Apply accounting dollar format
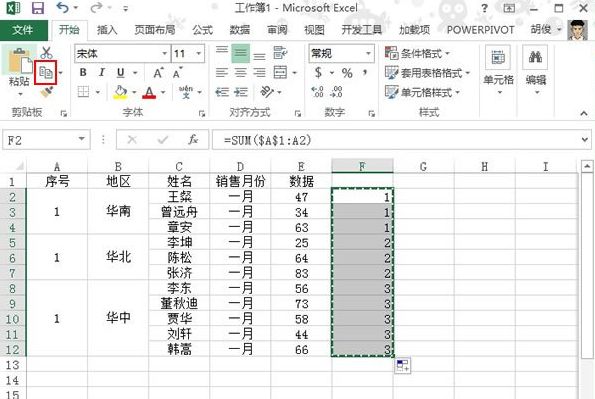 coord(318,72)
